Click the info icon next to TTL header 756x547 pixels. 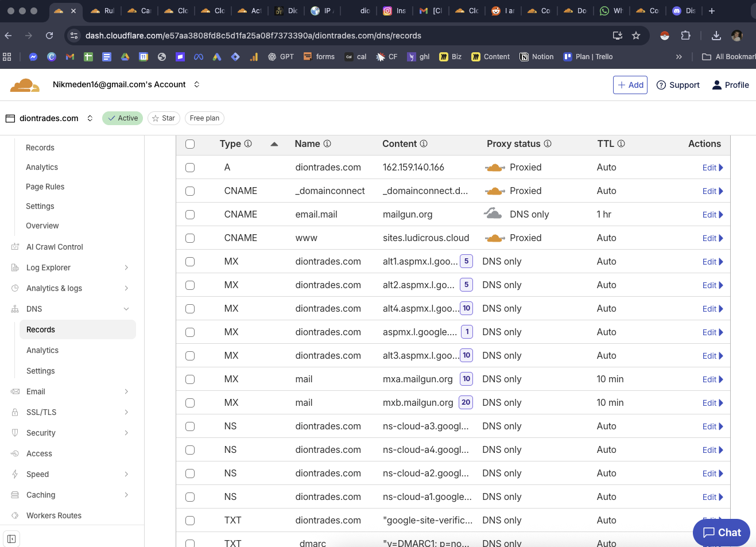point(621,143)
